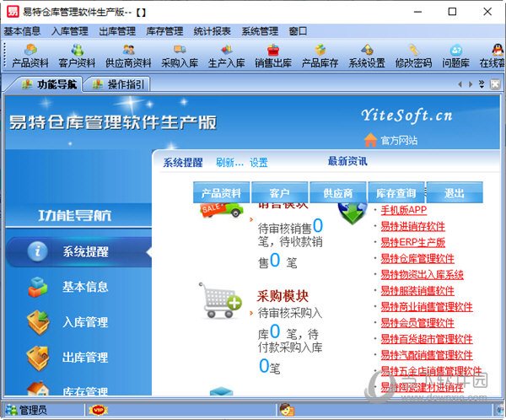The width and height of the screenshot is (506, 420).
Task: Click the VIP badge in status bar
Action: (x=98, y=410)
